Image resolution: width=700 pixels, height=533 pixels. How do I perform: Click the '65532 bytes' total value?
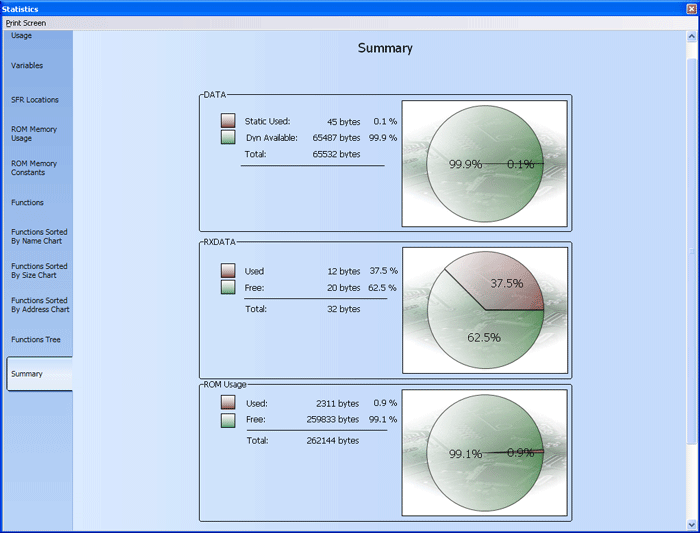[x=336, y=154]
